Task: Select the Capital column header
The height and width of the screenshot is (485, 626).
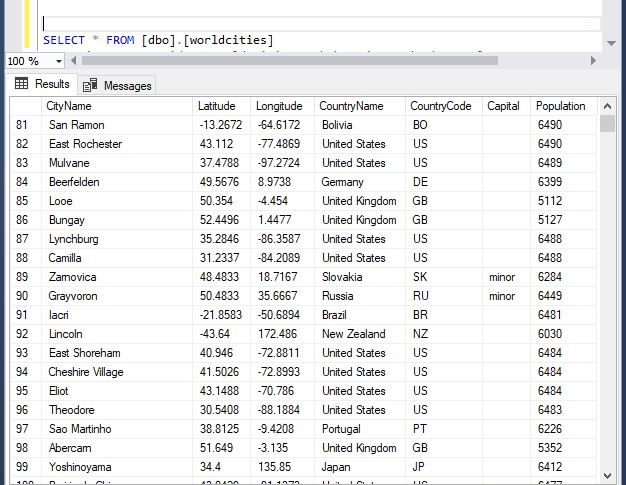Action: tap(503, 106)
